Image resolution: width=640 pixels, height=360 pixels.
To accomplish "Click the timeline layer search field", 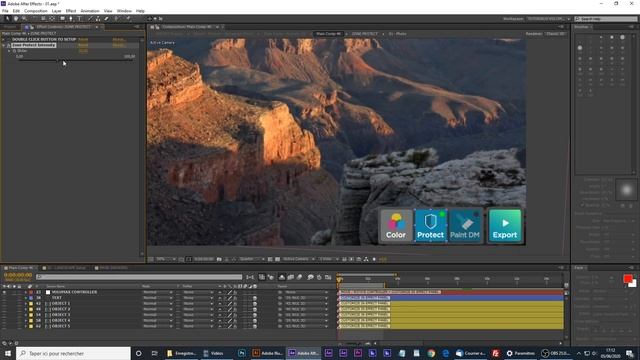I will (139, 277).
